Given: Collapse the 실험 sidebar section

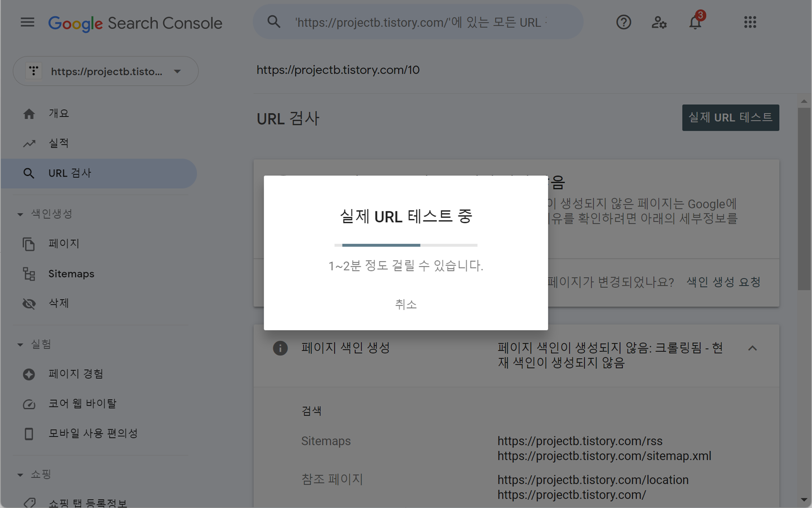Looking at the screenshot, I should pyautogui.click(x=20, y=345).
